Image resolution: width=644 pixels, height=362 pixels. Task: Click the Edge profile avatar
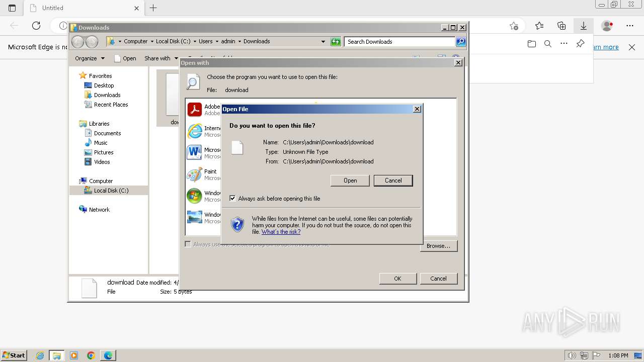click(x=607, y=26)
